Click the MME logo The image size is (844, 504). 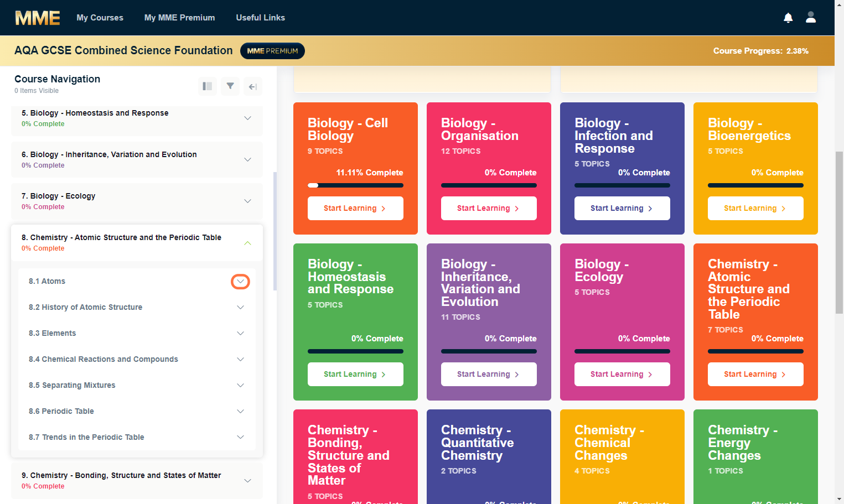coord(38,18)
